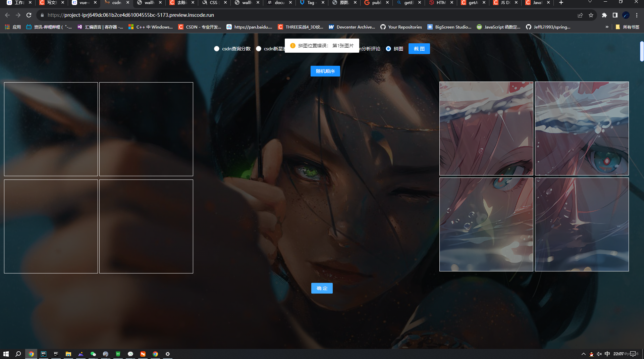This screenshot has height=359, width=644.
Task: Switch to the CSS browser tab
Action: [213, 3]
